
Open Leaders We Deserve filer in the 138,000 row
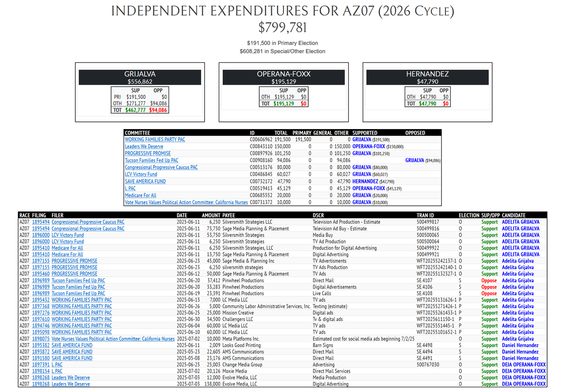click(x=71, y=384)
